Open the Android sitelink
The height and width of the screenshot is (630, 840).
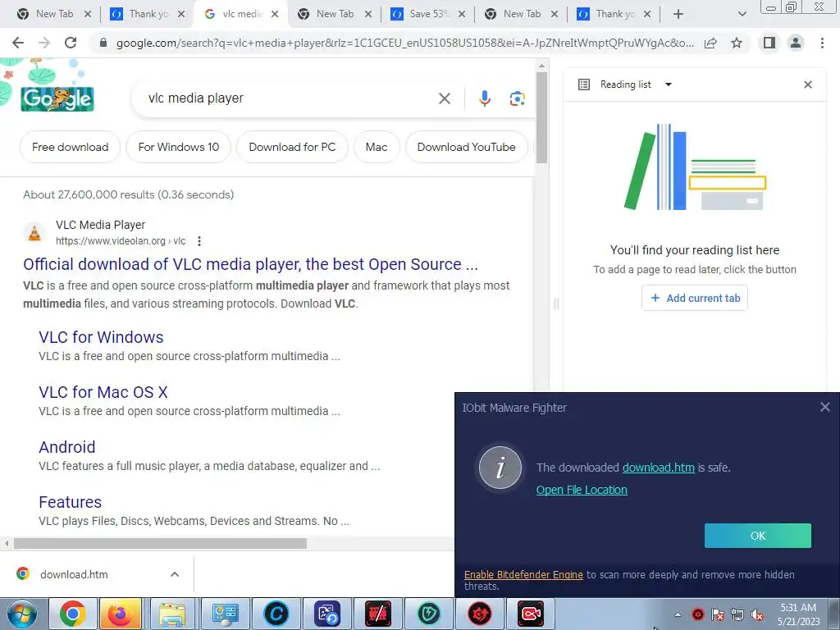pos(67,447)
